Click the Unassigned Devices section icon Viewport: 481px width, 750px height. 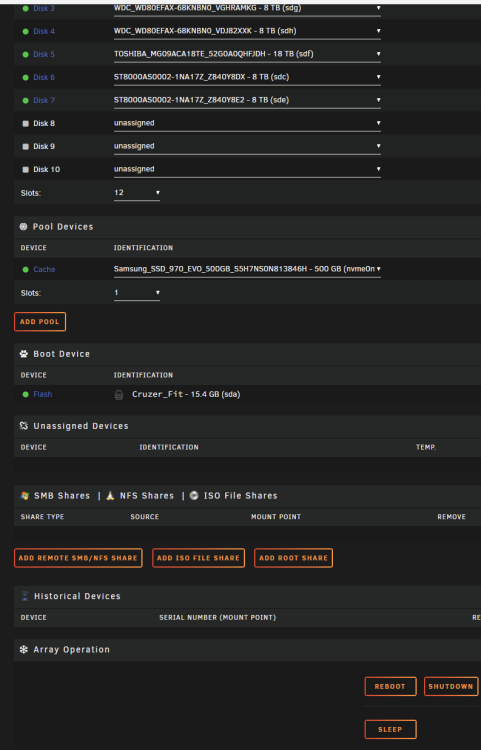coord(23,426)
